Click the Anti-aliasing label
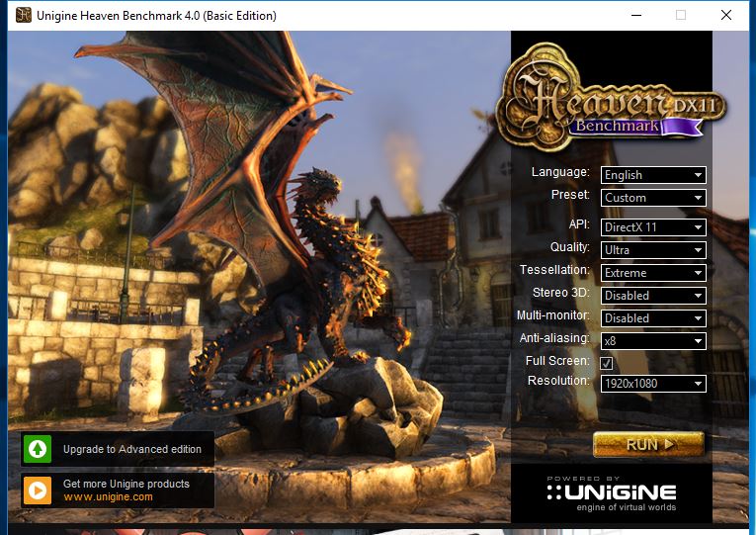 tap(554, 338)
